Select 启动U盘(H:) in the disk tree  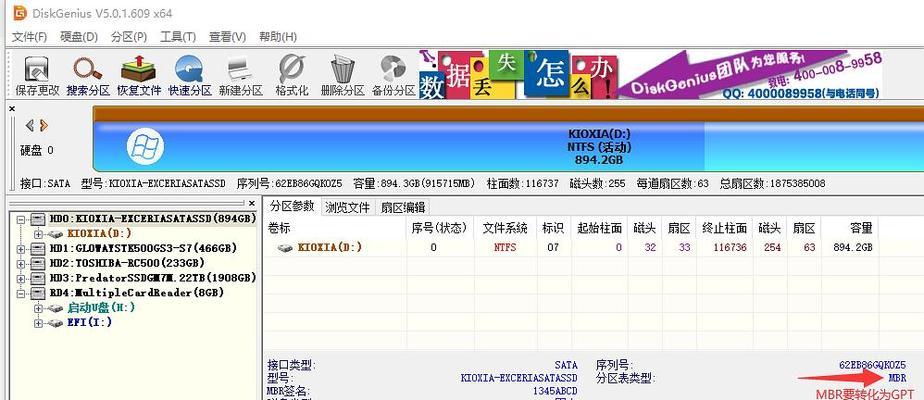(x=101, y=308)
